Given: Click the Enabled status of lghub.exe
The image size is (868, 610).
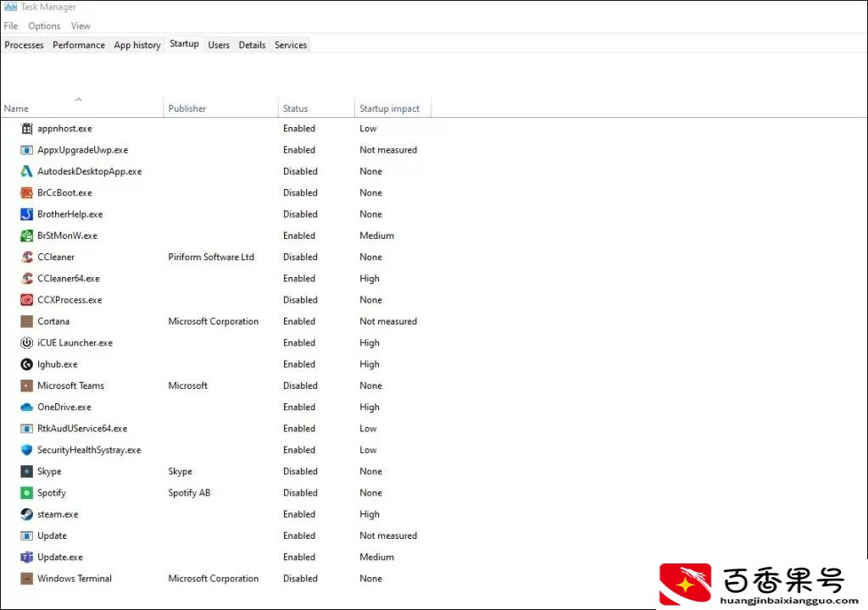Looking at the screenshot, I should 299,364.
